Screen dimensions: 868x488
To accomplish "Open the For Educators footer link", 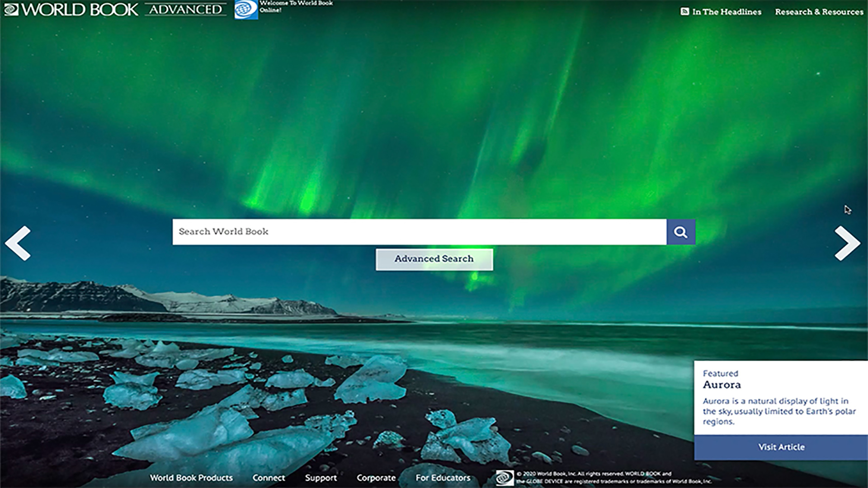I will coord(443,478).
